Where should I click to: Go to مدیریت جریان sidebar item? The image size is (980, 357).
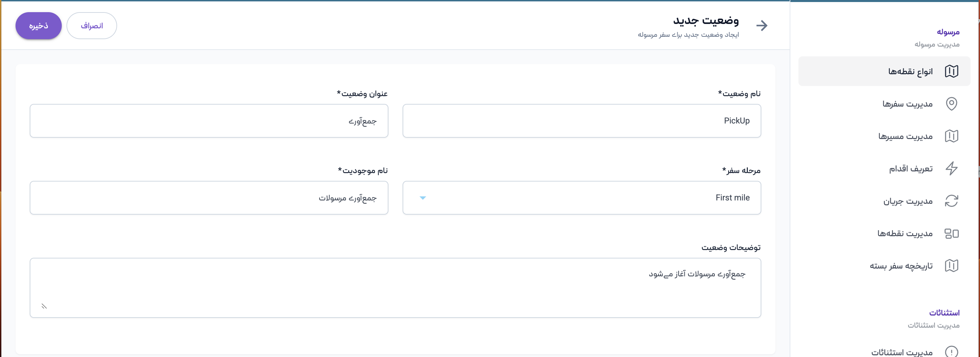[x=908, y=201]
